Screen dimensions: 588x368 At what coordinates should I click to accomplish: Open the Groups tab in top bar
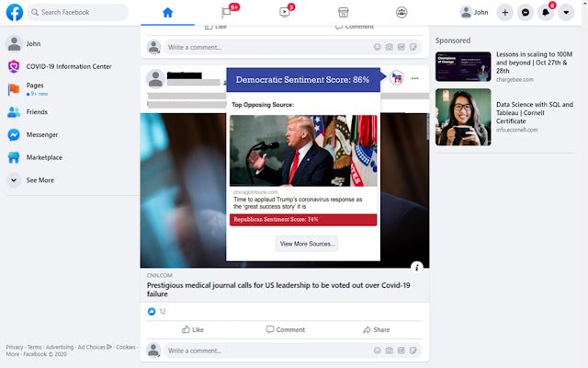tap(401, 12)
